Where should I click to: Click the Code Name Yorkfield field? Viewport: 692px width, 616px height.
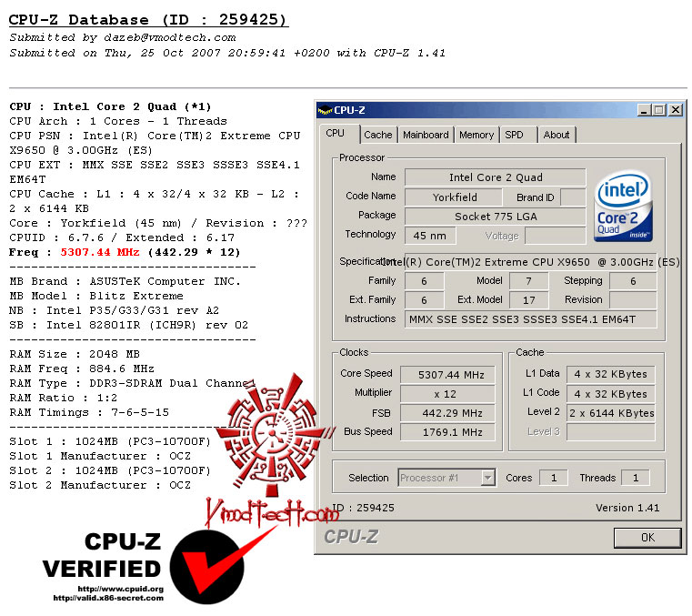453,197
